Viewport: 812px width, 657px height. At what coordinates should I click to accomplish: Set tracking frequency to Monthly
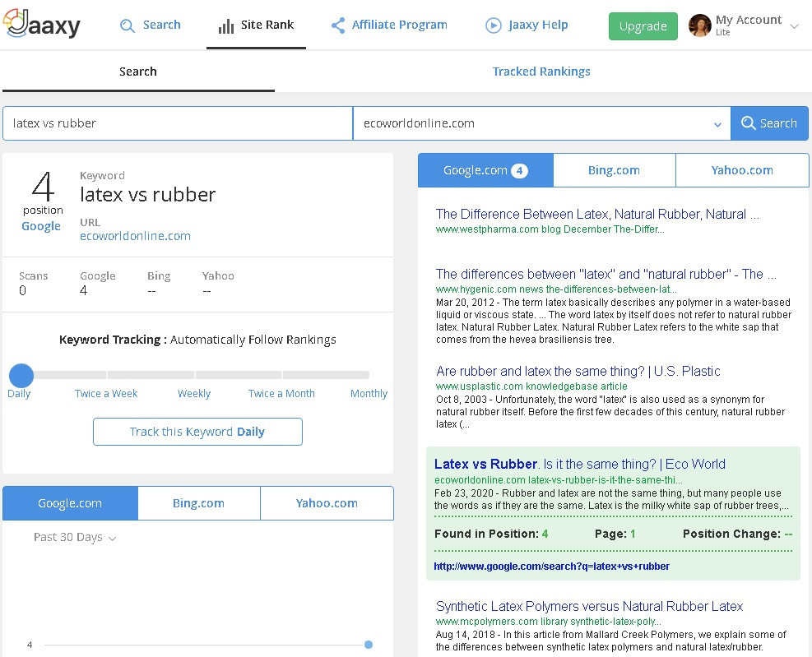point(369,394)
